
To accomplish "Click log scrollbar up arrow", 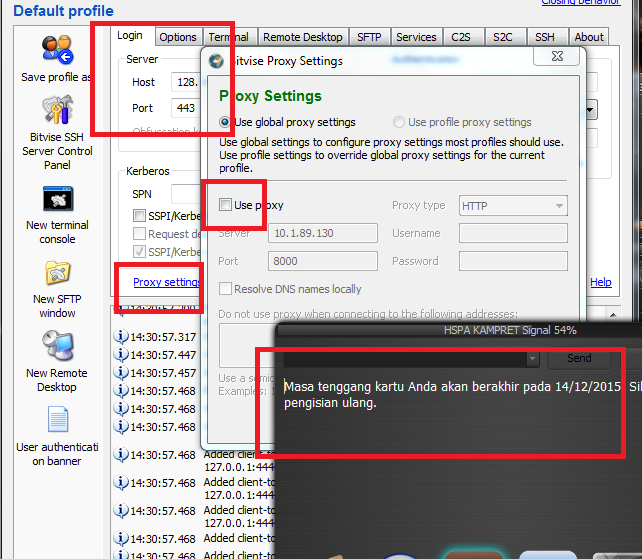I will pos(613,315).
